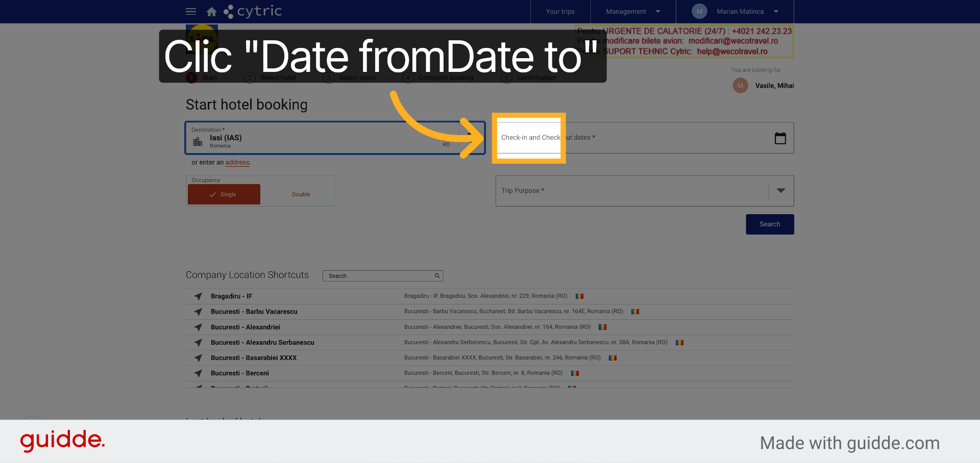The image size is (980, 463).
Task: Select Bragadiru - IF location shortcut
Action: (231, 296)
